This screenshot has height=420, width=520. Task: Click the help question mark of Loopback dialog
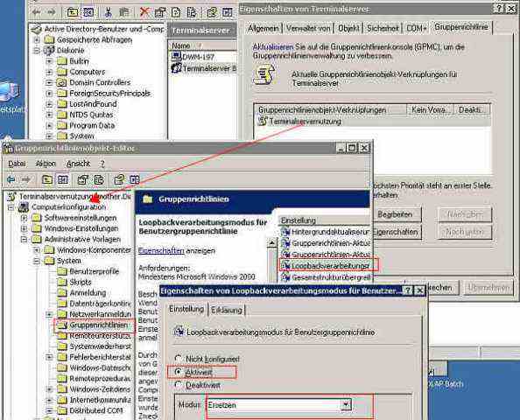click(x=407, y=290)
